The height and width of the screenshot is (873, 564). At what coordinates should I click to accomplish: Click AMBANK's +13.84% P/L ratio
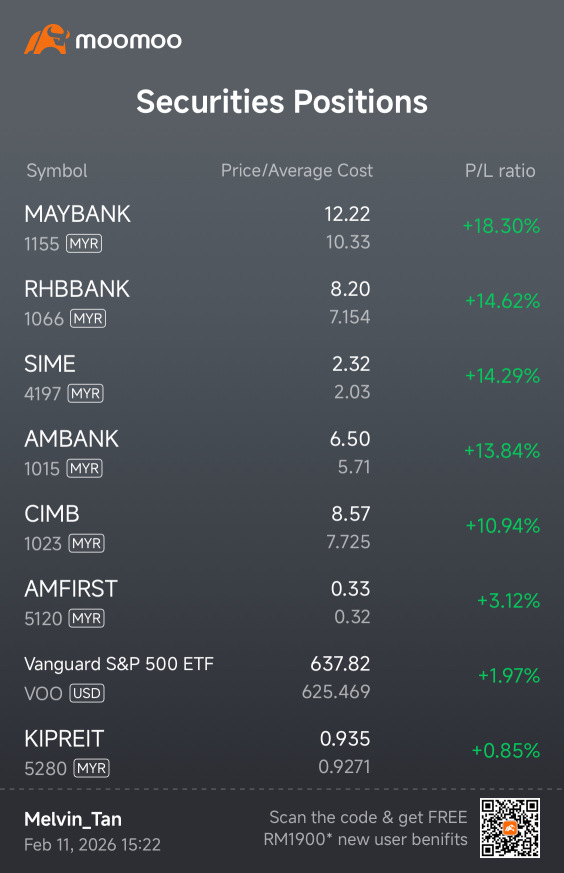[502, 450]
